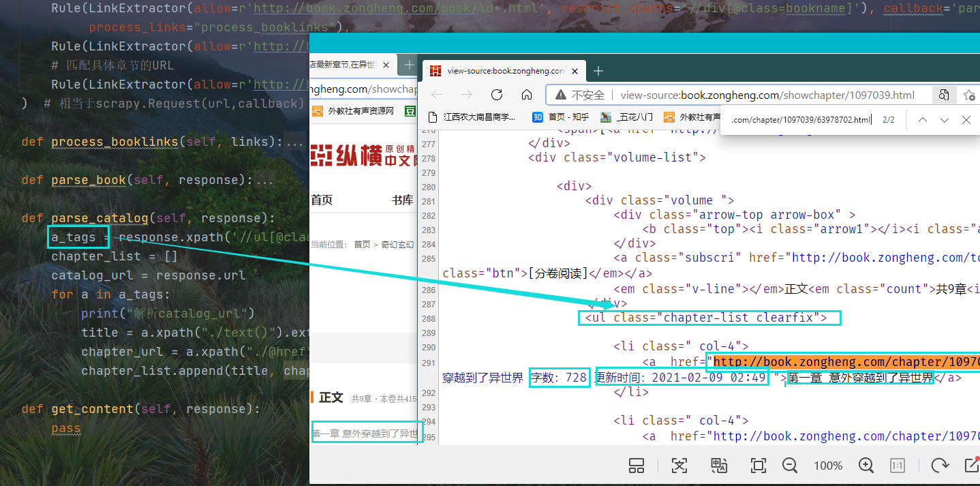This screenshot has height=486, width=980.
Task: Click the comment # 匹配具体章节的URL
Action: (x=112, y=65)
